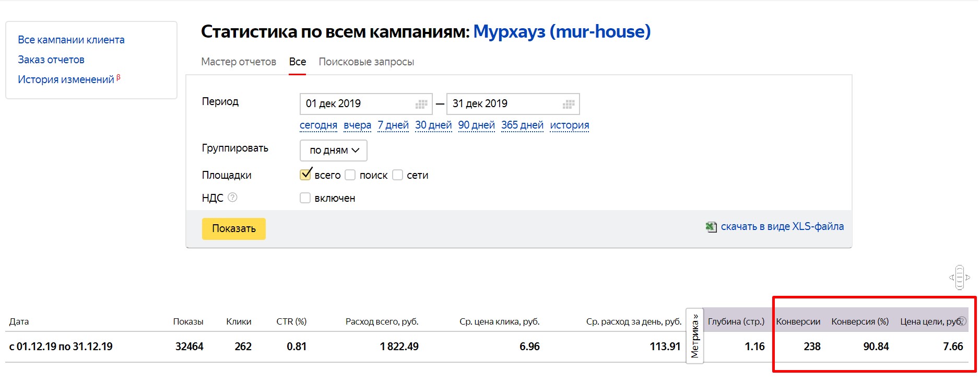Screen dimensions: 980x392
Task: Click the clicks value 262
Action: point(243,347)
